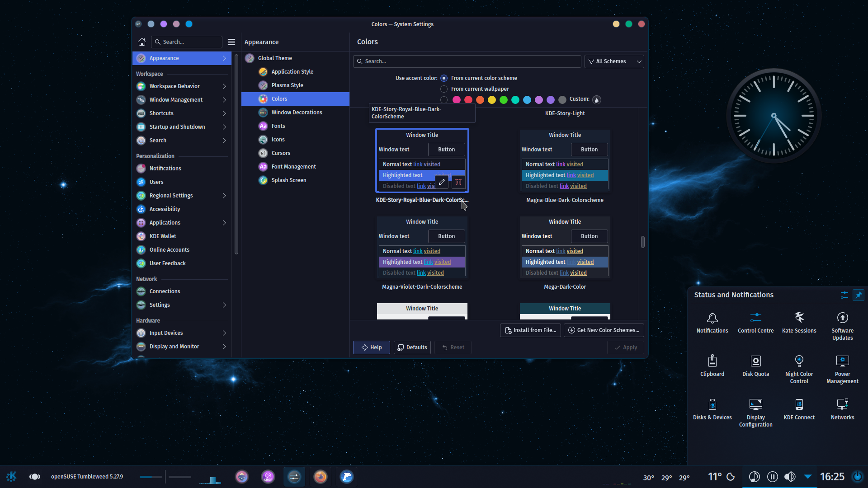868x488 pixels.
Task: Click the pencil edit icon on the selected color scheme
Action: coord(442,182)
